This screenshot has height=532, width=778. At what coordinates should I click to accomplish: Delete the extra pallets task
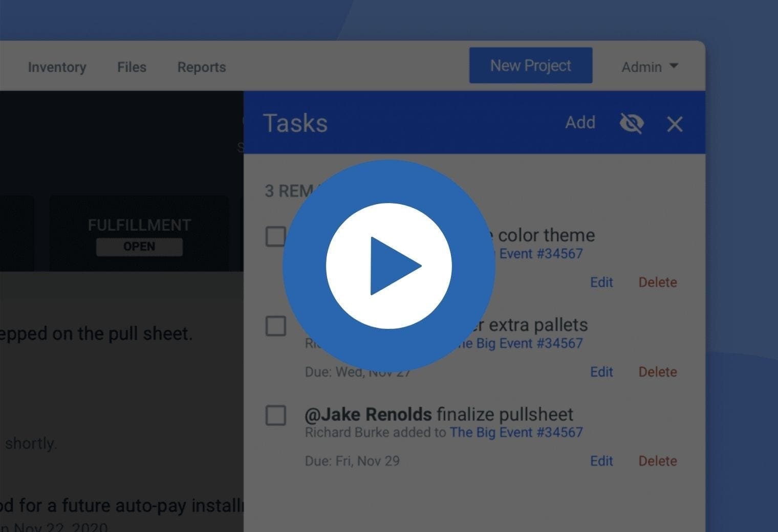click(x=658, y=372)
